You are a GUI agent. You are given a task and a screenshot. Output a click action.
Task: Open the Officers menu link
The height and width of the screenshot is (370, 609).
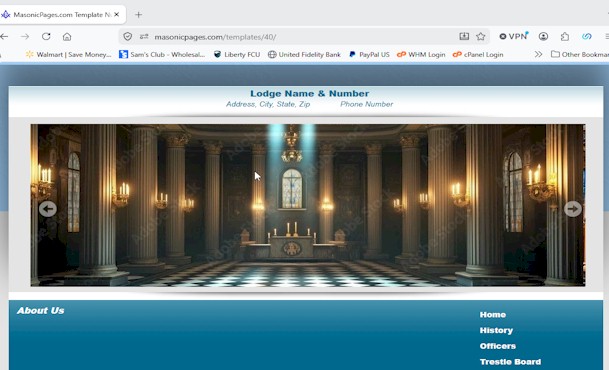click(x=498, y=346)
